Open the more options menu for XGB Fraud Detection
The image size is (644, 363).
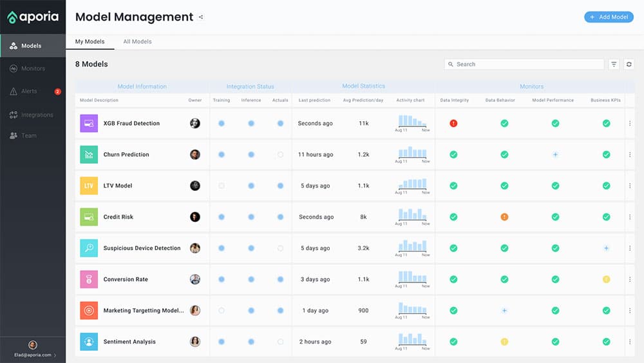(x=630, y=123)
